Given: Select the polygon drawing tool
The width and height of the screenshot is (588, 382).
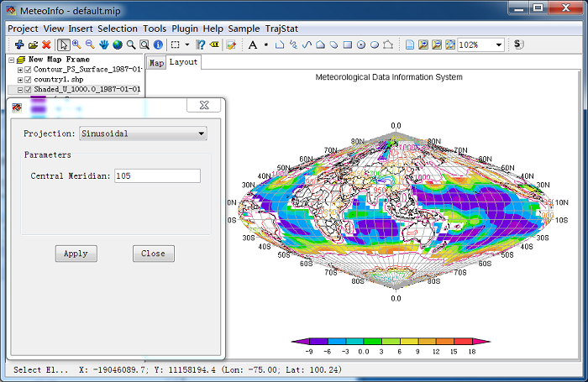Looking at the screenshot, I should coord(320,44).
